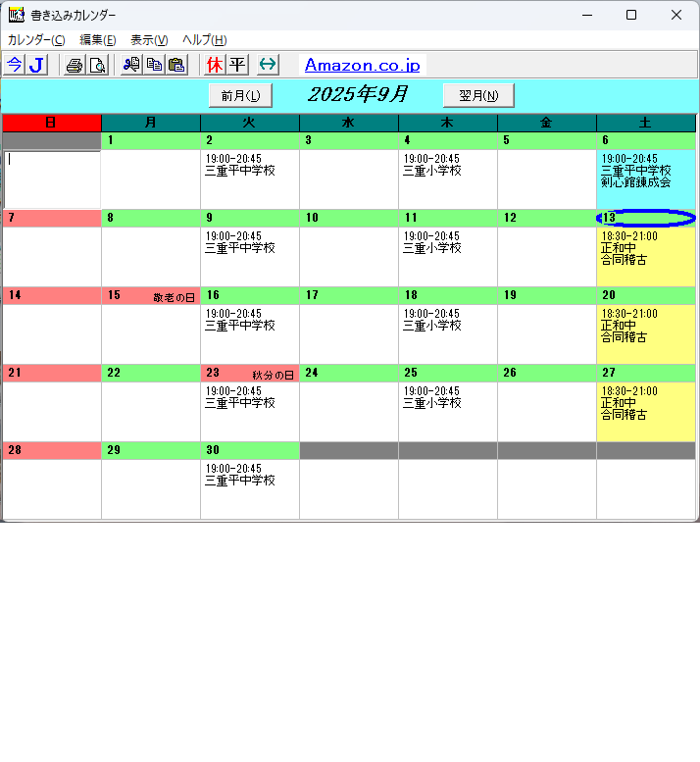The image size is (700, 762).
Task: Click the scissors cut icon
Action: 131,65
